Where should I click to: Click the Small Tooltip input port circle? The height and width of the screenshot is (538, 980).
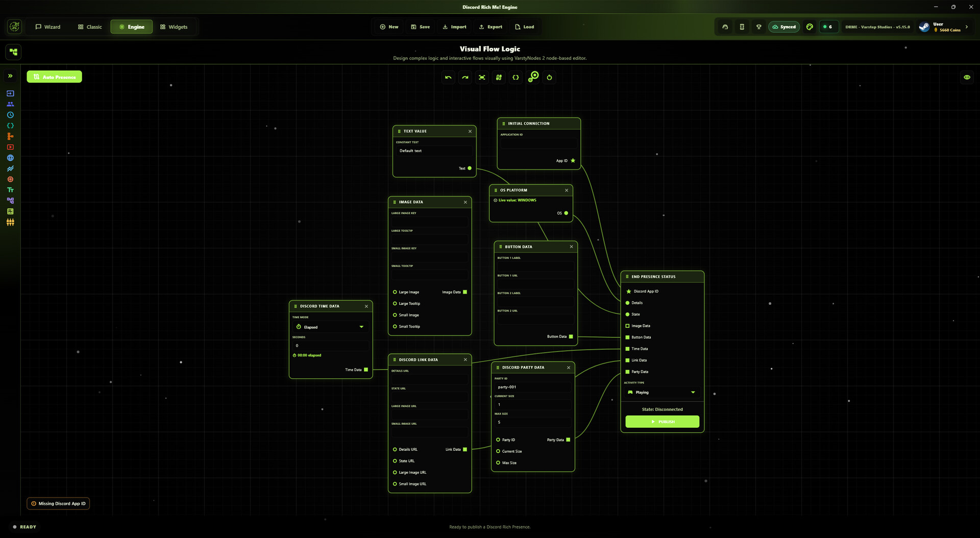pyautogui.click(x=395, y=327)
